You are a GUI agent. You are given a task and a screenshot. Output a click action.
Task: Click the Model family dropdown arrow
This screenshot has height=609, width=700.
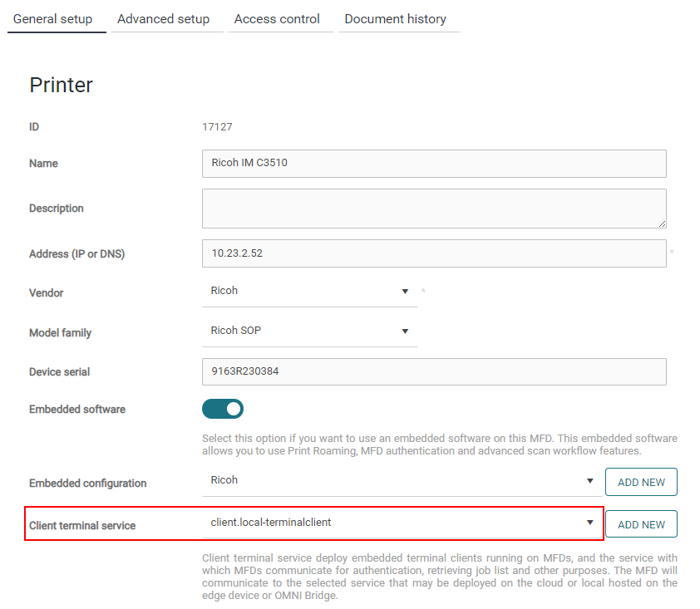405,331
